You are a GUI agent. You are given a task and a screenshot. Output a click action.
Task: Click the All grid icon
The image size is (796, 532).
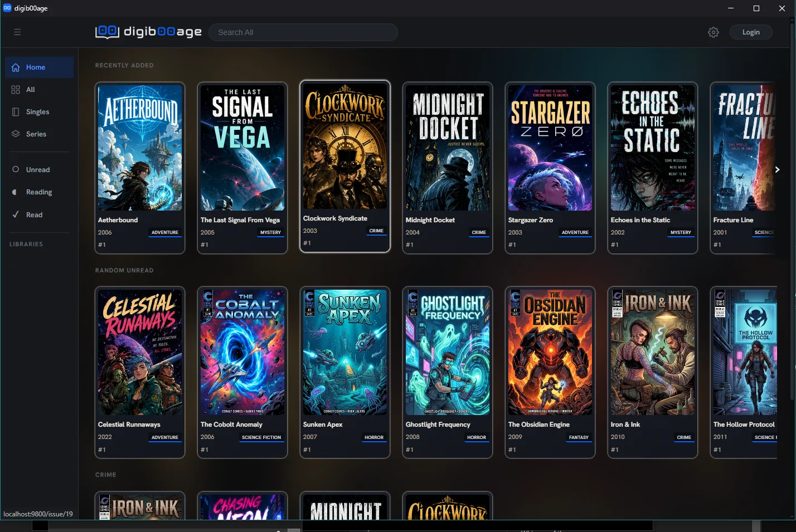(x=16, y=90)
